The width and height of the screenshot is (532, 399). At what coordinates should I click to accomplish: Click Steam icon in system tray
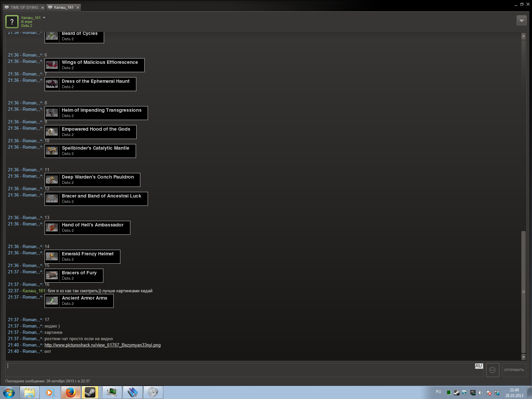click(457, 393)
